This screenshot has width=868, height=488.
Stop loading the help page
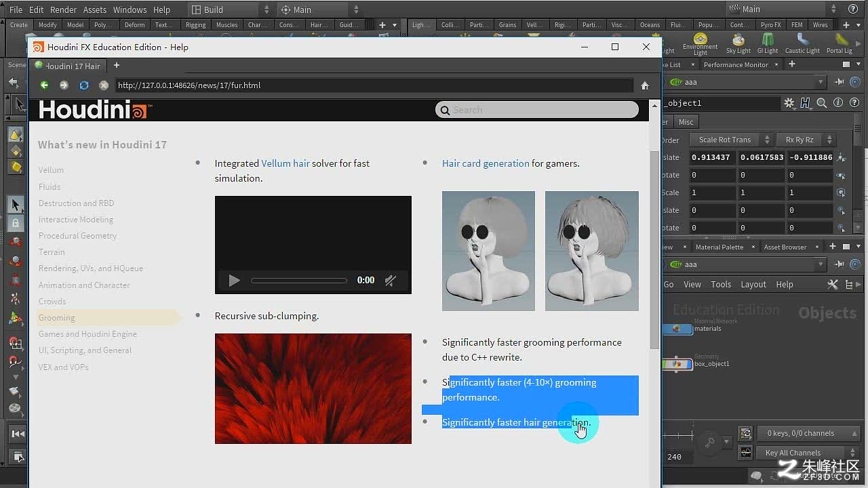click(x=104, y=85)
